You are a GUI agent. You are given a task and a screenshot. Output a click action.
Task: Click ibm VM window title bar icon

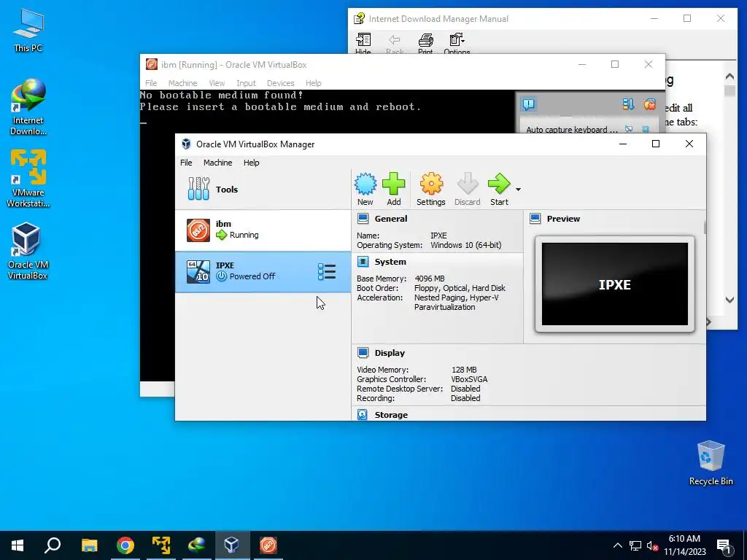pos(152,64)
